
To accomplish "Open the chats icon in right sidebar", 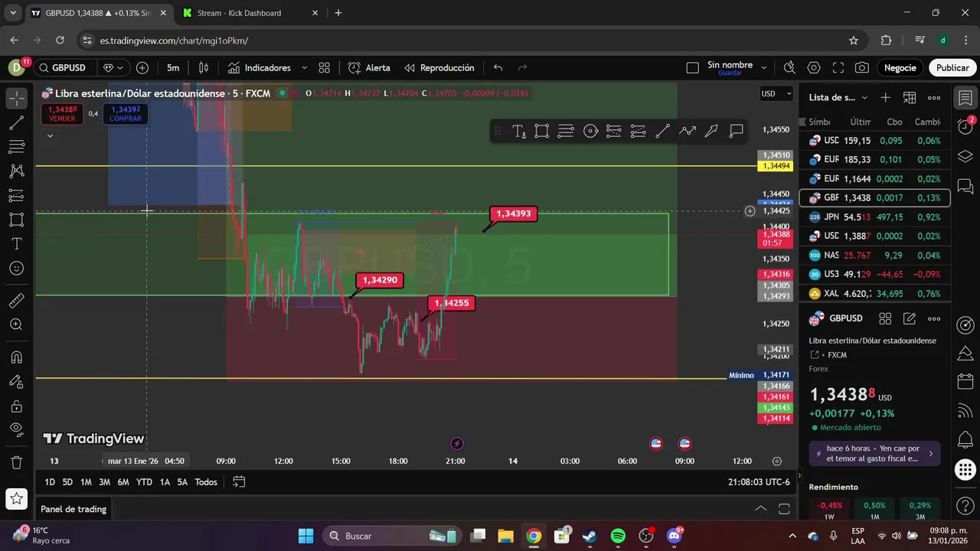I will [965, 186].
